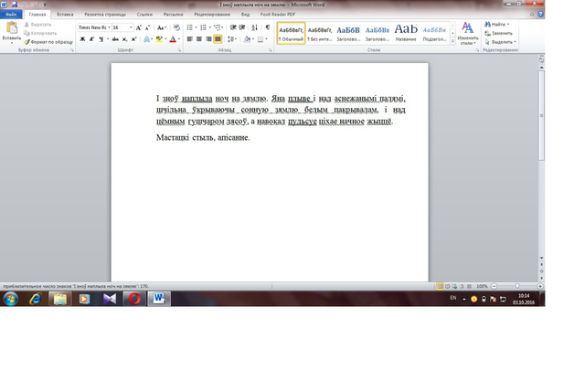Click the Copy (Копировать) command
This screenshot has width=585, height=392.
coord(40,33)
